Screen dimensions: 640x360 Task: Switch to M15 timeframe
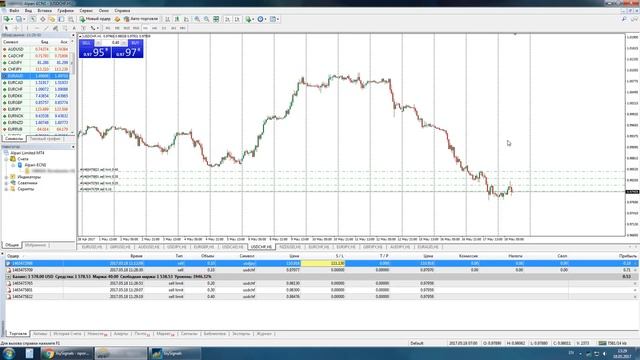[x=127, y=28]
